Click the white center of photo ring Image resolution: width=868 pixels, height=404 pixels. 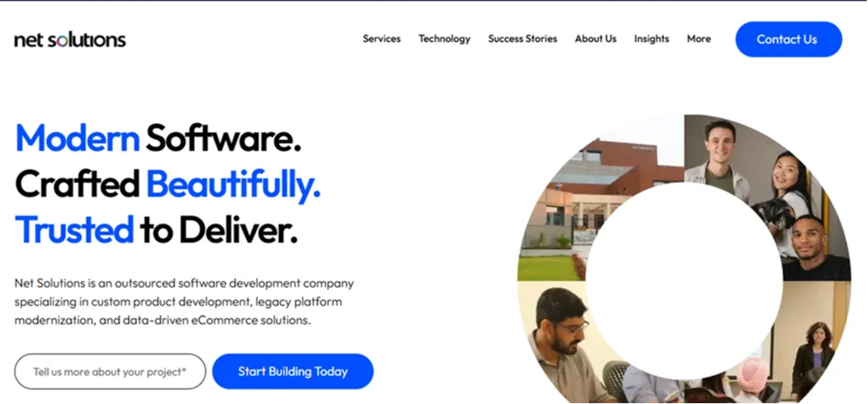pos(684,281)
